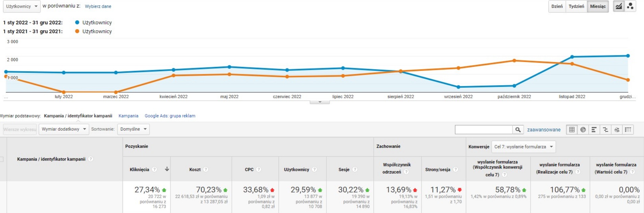Switch chart granularity to Miesiąc
This screenshot has height=213, width=644.
pyautogui.click(x=598, y=6)
